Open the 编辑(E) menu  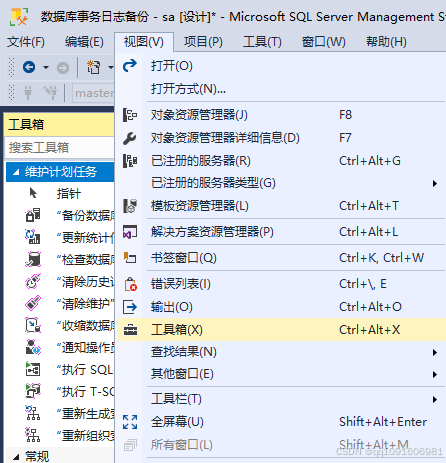click(84, 42)
